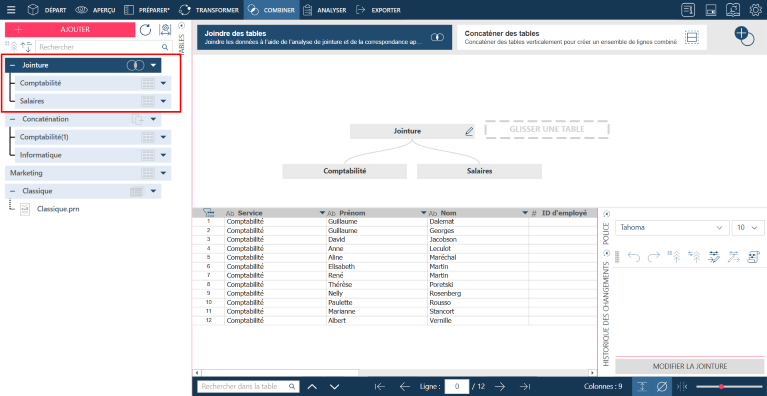767x396 pixels.
Task: Click the zoom slider handle
Action: pos(721,387)
